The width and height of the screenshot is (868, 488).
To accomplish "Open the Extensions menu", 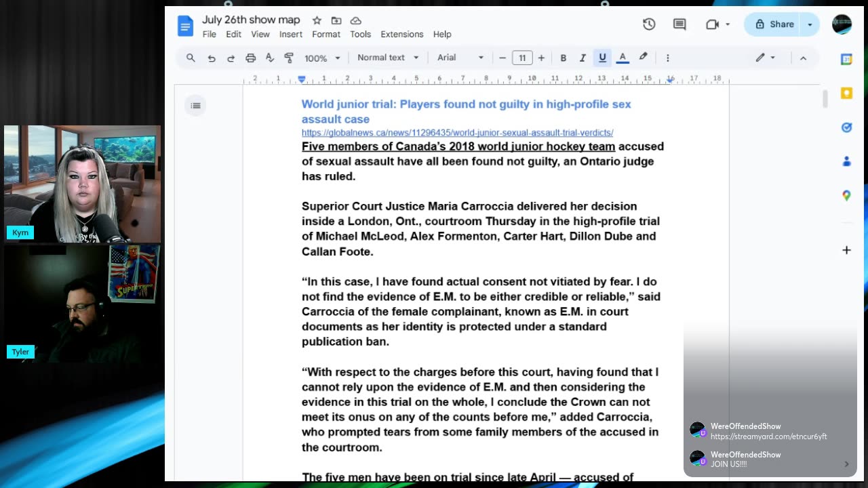I will click(402, 34).
